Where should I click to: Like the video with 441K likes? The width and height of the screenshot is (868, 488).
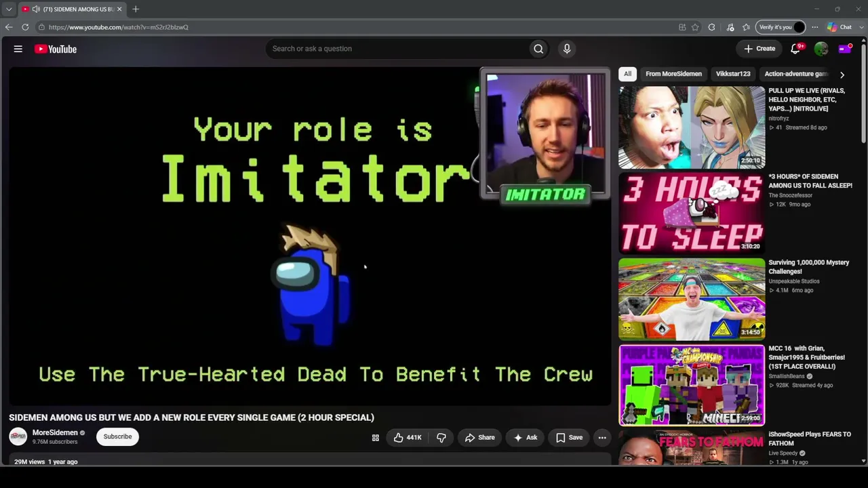click(x=408, y=438)
